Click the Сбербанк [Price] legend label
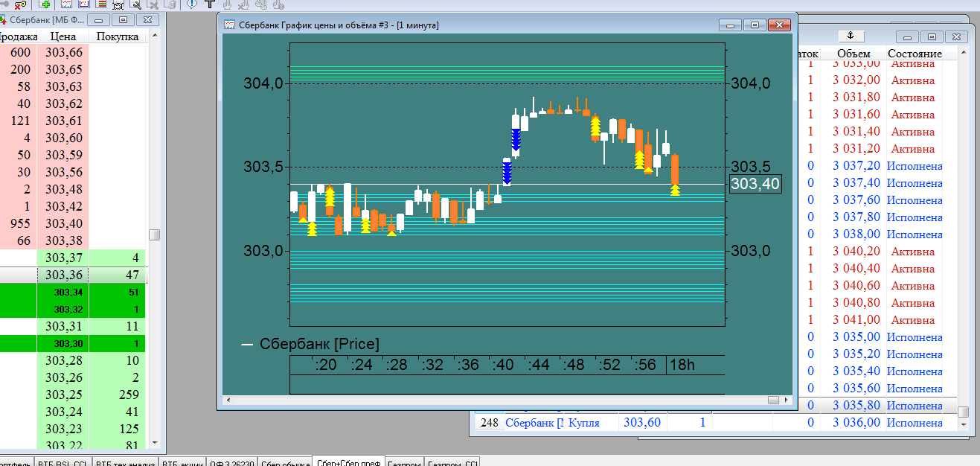This screenshot has width=980, height=466. point(319,344)
